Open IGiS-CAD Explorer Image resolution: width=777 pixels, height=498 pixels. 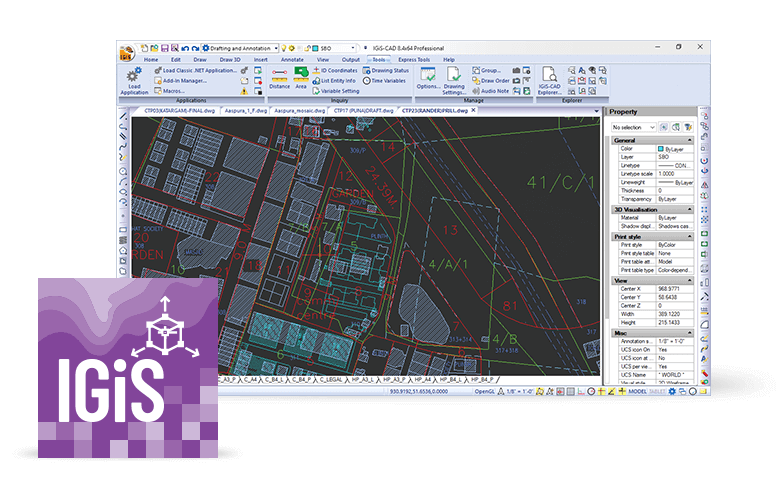[549, 81]
